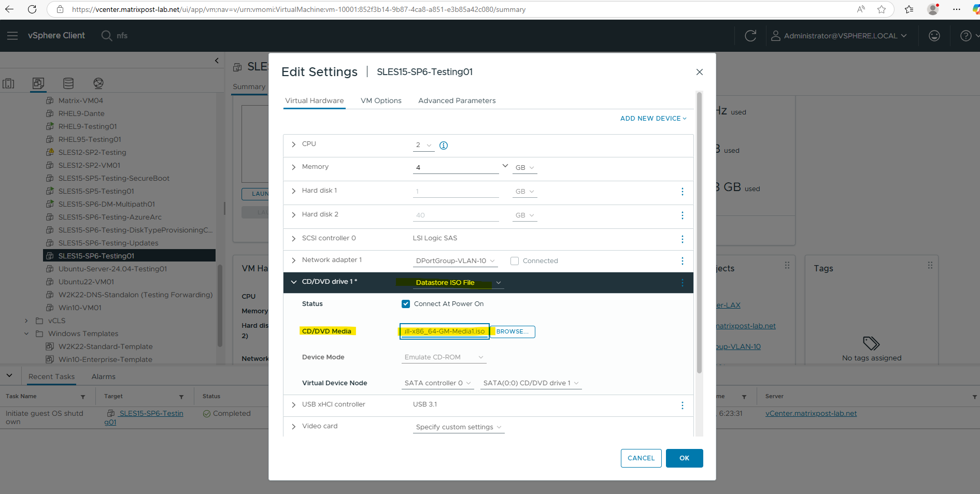Switch to Storage inventory view
Image resolution: width=980 pixels, height=494 pixels.
point(68,83)
